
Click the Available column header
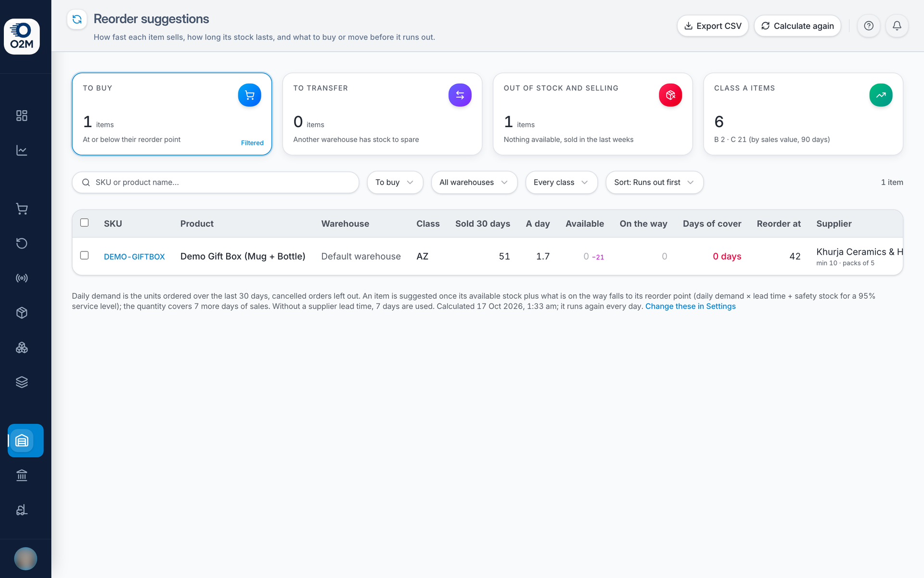click(x=584, y=223)
